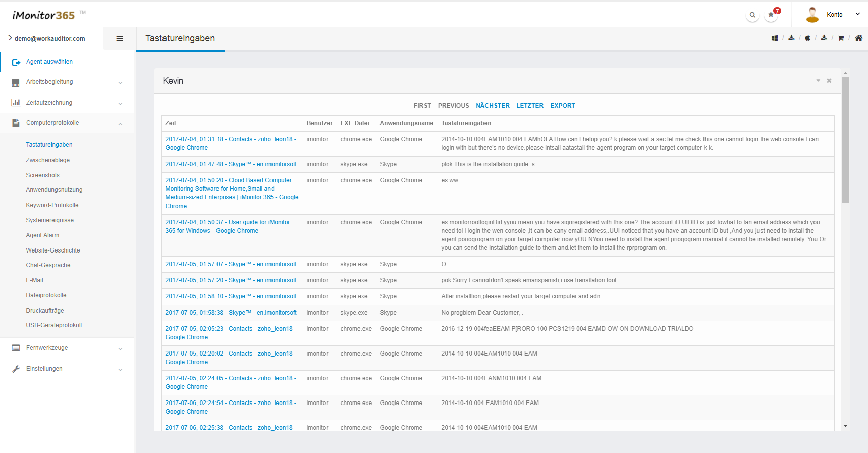Open the User guide for iMonitor log entry
868x453 pixels.
[227, 226]
